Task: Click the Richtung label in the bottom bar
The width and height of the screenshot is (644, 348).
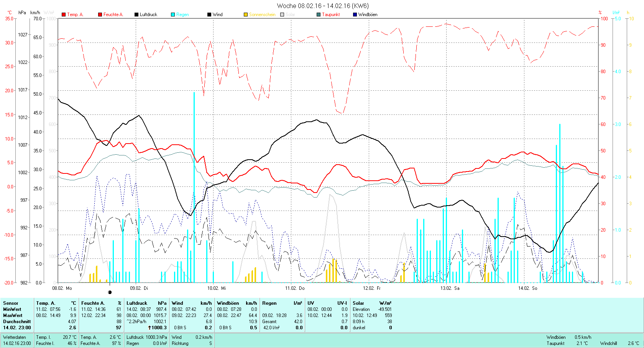Action: 180,343
